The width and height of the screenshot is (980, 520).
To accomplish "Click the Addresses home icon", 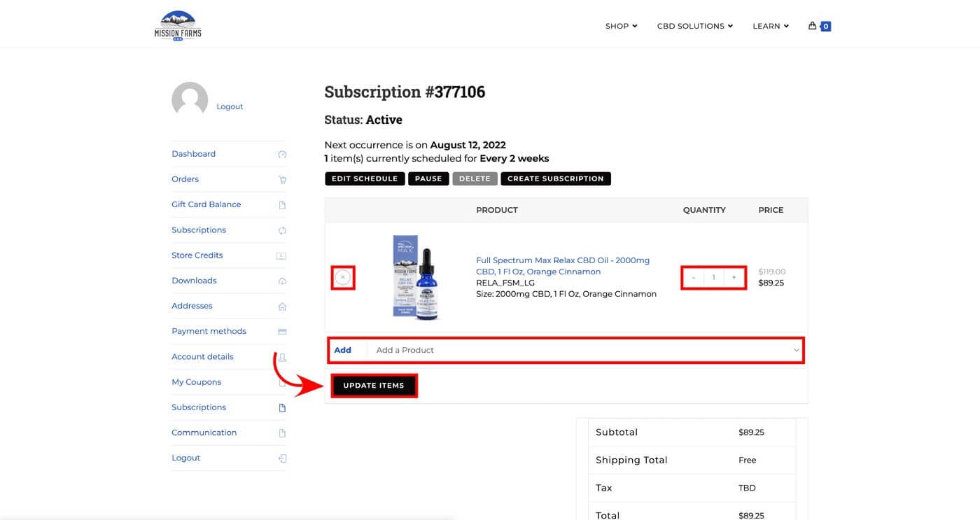I will coord(282,307).
